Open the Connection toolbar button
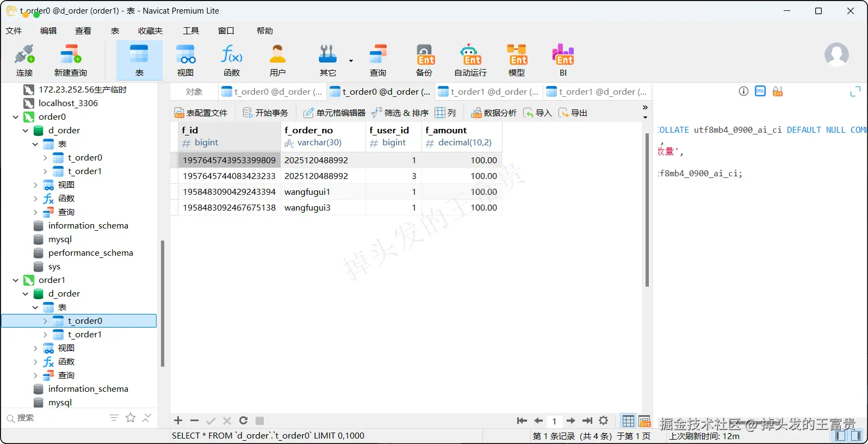This screenshot has height=444, width=868. pos(24,60)
